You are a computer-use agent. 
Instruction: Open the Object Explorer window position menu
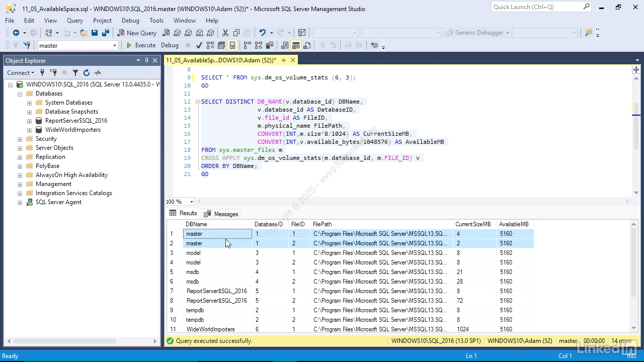[x=138, y=60]
